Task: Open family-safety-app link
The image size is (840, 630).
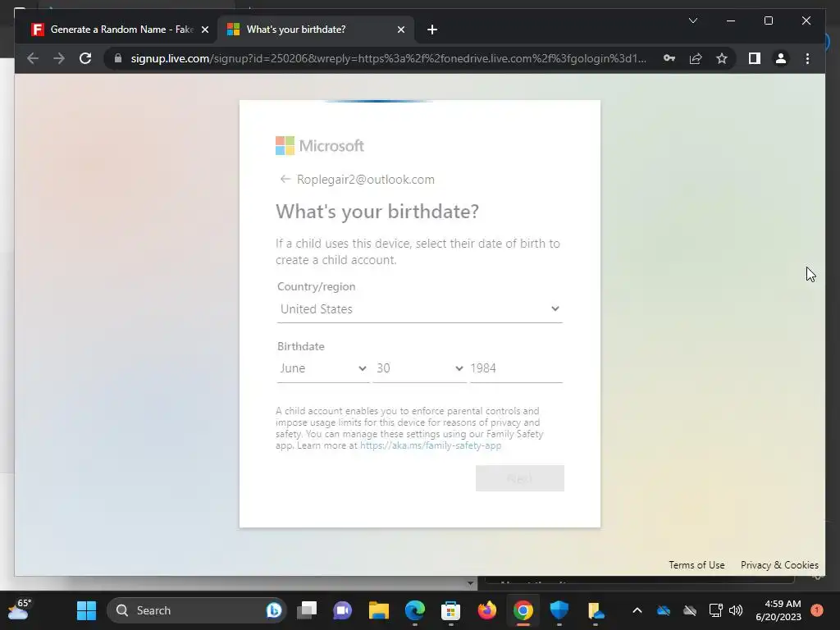Action: pyautogui.click(x=431, y=445)
